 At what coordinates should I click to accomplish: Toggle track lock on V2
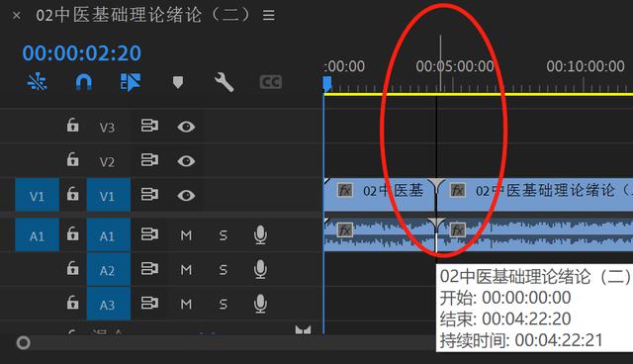72,159
